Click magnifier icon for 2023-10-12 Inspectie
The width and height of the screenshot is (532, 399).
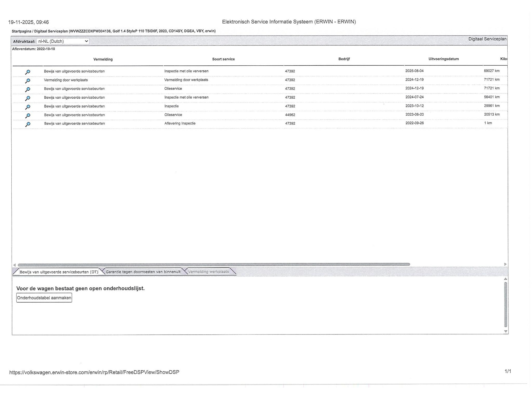tap(28, 107)
